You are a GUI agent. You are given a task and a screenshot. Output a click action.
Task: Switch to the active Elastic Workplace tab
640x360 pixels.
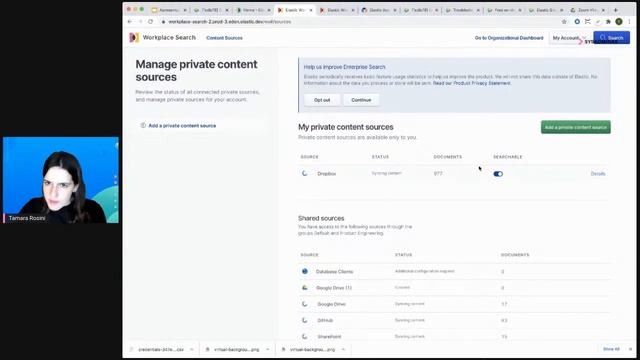295,10
